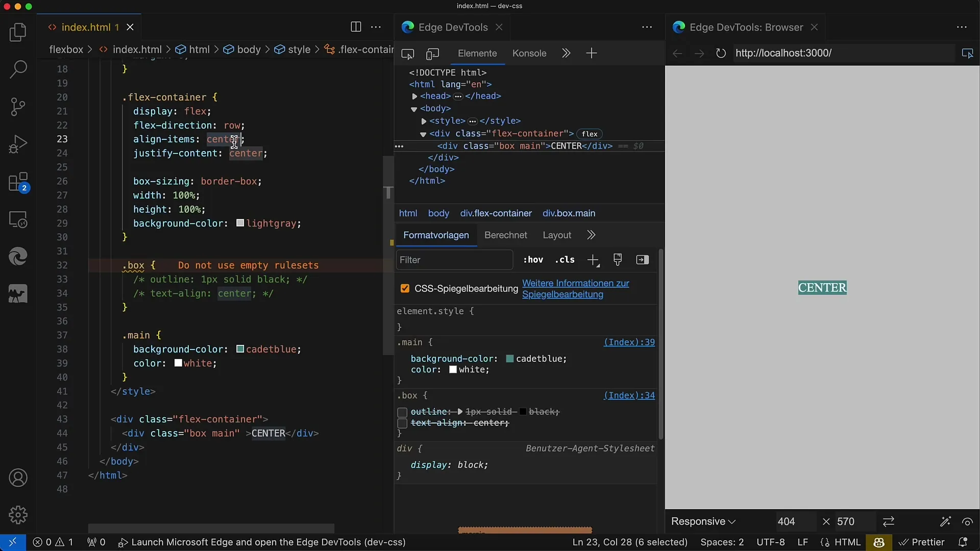The width and height of the screenshot is (980, 551).
Task: Click the viewport width field 404
Action: click(795, 521)
